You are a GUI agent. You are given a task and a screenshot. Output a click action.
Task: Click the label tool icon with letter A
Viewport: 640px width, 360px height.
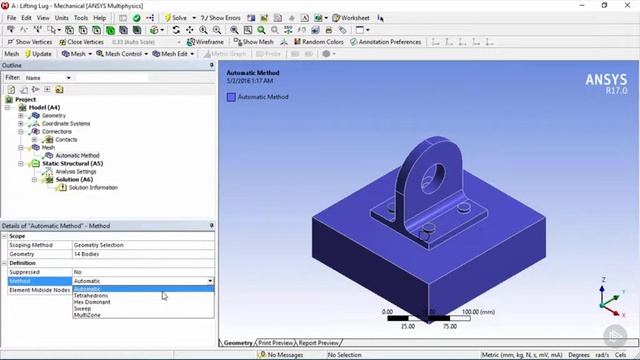point(305,18)
